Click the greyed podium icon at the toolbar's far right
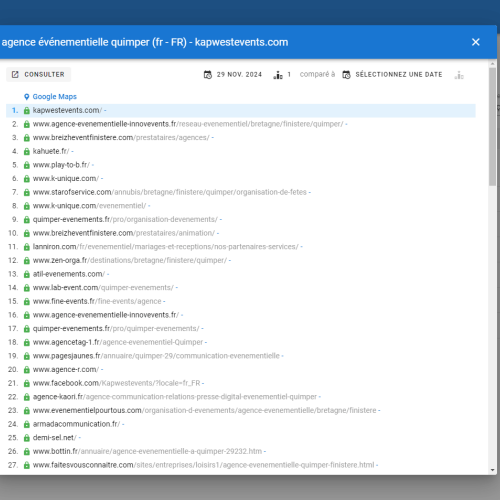Image resolution: width=500 pixels, height=500 pixels. coord(459,75)
